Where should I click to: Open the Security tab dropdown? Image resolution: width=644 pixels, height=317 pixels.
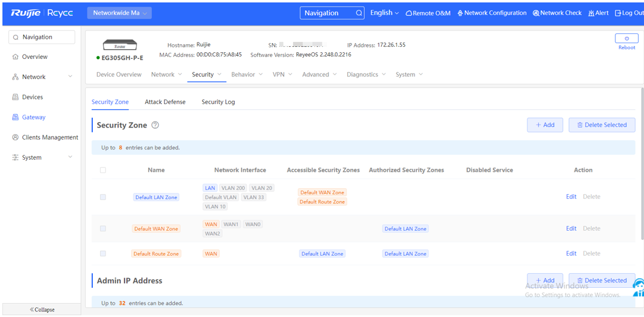click(x=206, y=75)
